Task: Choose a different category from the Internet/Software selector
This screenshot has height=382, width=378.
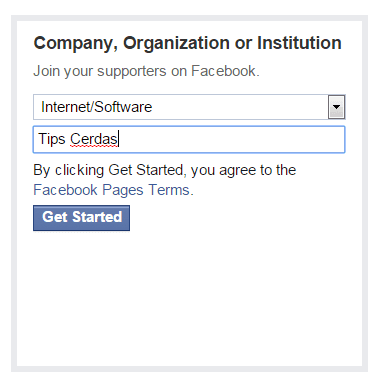Action: (189, 107)
